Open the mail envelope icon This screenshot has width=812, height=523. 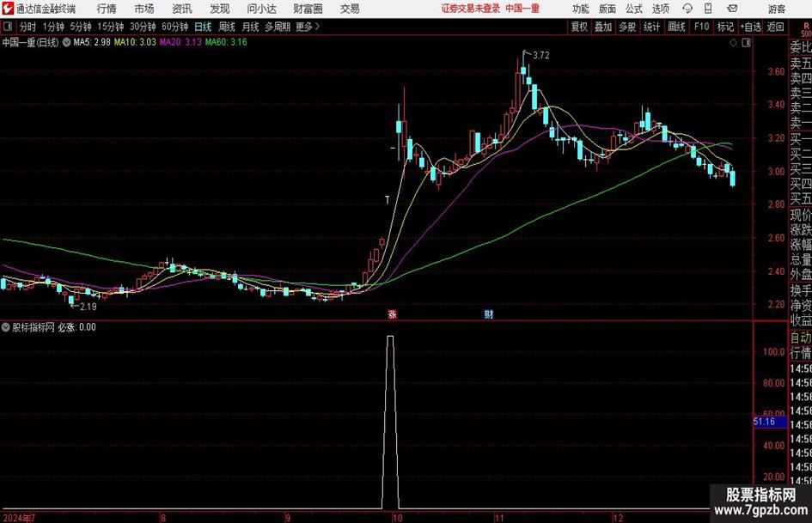(732, 9)
